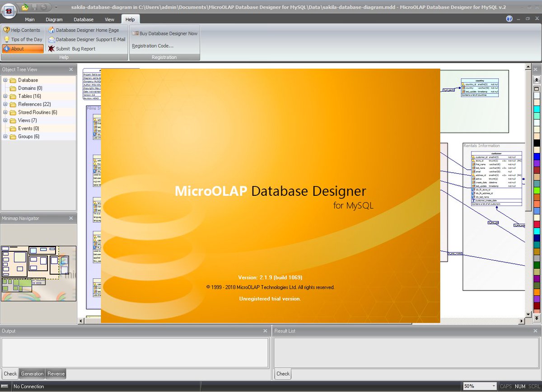The height and width of the screenshot is (392, 542).
Task: Expand the Stored Routines (6) node
Action: [x=5, y=112]
